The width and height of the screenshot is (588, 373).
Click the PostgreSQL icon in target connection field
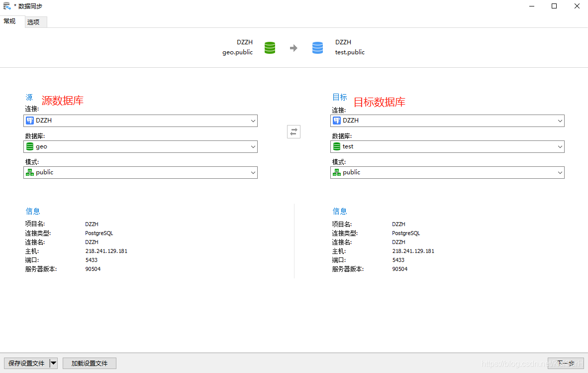click(336, 120)
